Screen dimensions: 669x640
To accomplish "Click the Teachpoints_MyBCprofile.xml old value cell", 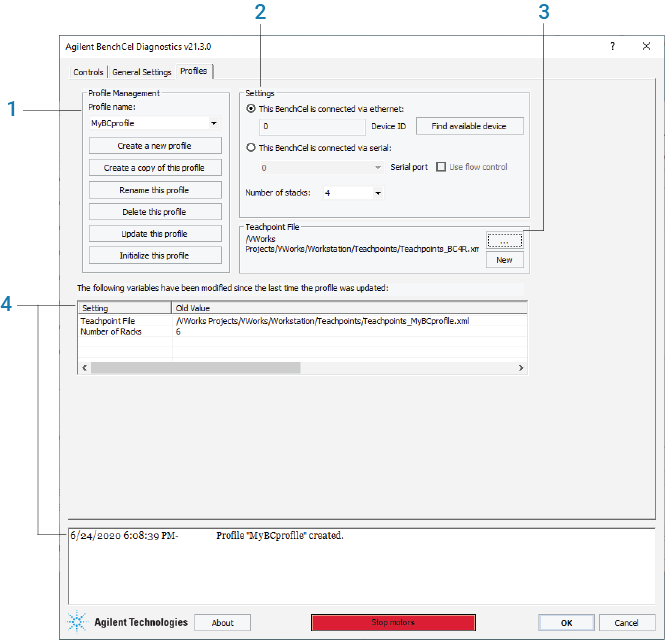I will coord(323,321).
